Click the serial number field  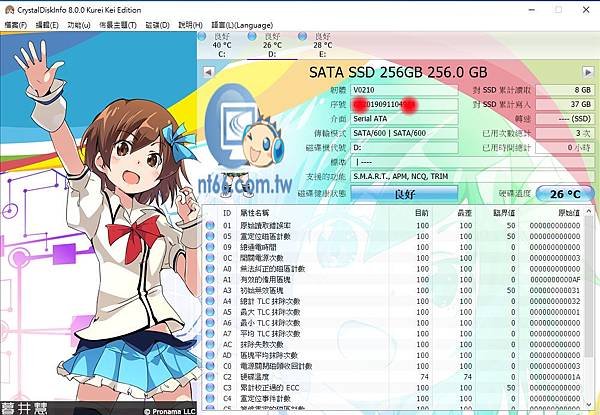404,104
